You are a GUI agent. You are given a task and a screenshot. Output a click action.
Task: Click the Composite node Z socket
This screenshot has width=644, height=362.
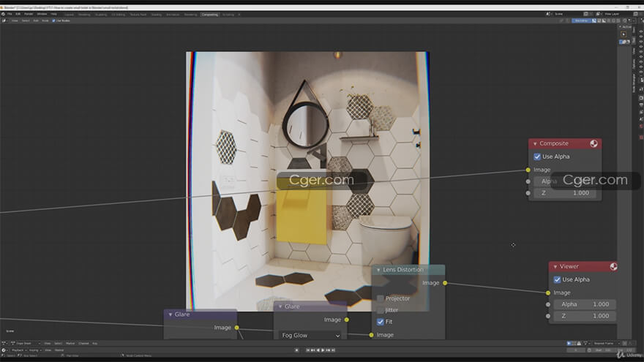pyautogui.click(x=528, y=193)
